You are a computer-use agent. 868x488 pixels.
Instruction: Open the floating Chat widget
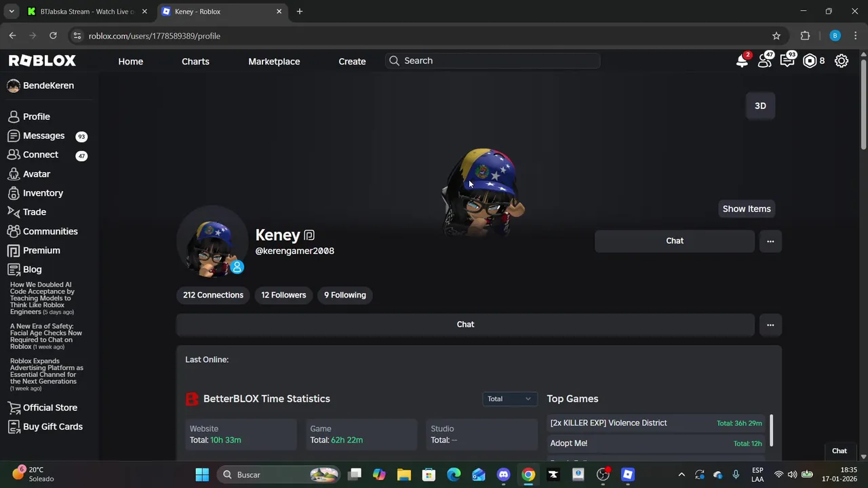click(x=840, y=451)
